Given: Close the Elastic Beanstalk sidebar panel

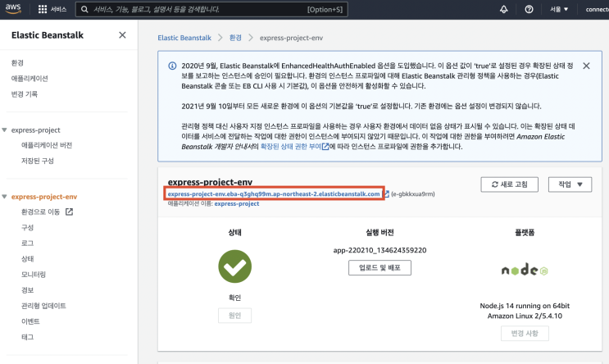Looking at the screenshot, I should pyautogui.click(x=122, y=35).
